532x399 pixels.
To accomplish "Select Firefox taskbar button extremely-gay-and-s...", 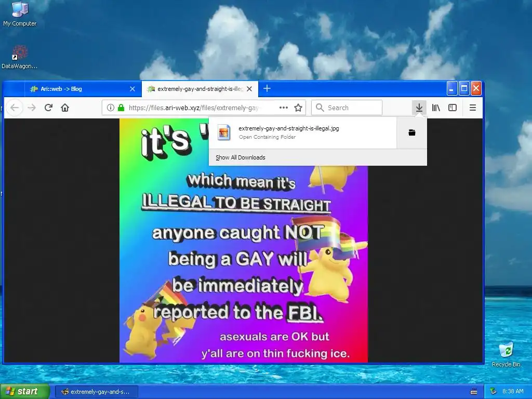I will point(96,392).
